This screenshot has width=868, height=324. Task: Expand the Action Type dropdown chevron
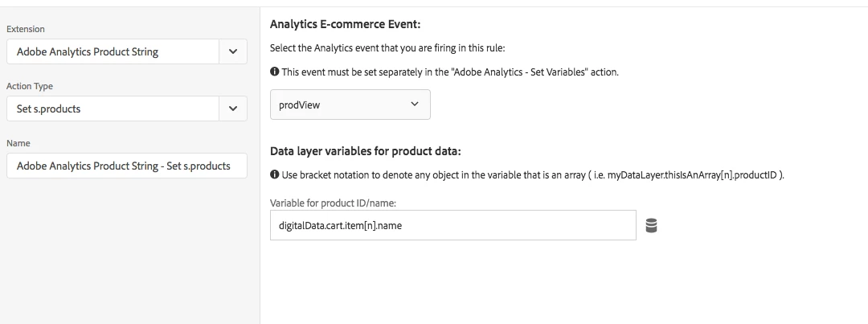point(233,109)
